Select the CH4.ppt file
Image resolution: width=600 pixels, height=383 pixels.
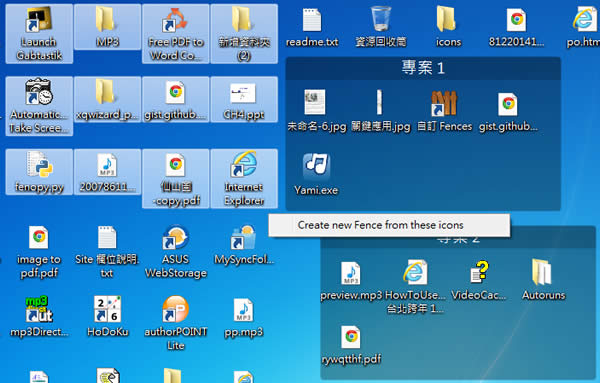(x=244, y=99)
